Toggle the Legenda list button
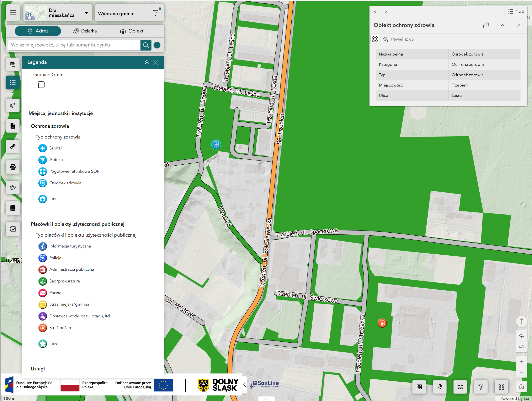The height and width of the screenshot is (401, 532). [13, 83]
